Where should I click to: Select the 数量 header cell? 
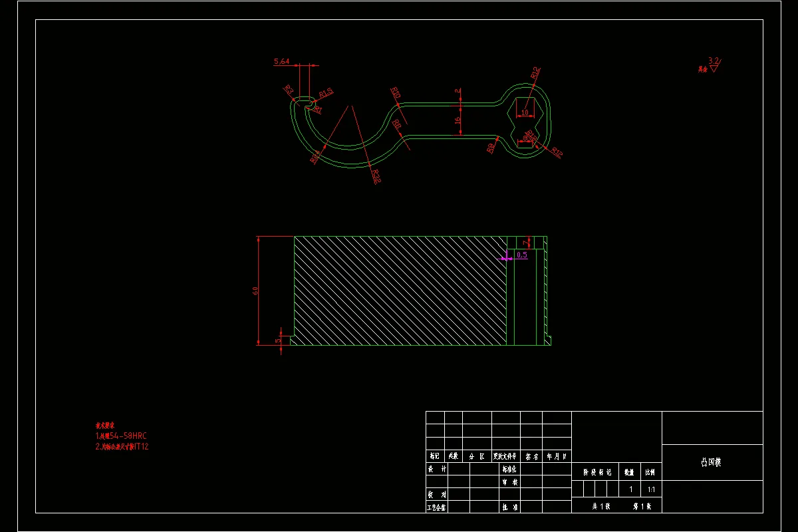[629, 472]
